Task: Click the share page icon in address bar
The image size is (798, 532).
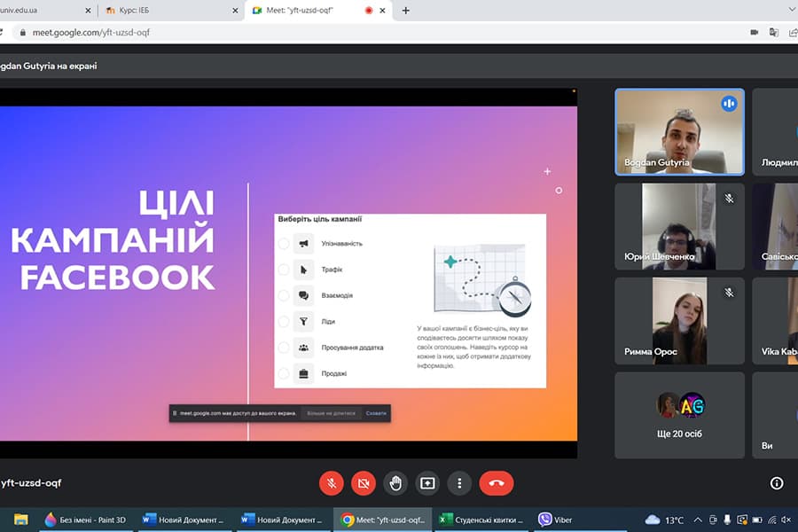Action: point(793,33)
